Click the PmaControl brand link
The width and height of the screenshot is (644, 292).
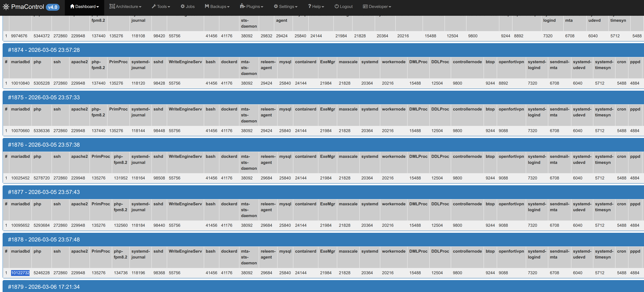[27, 7]
